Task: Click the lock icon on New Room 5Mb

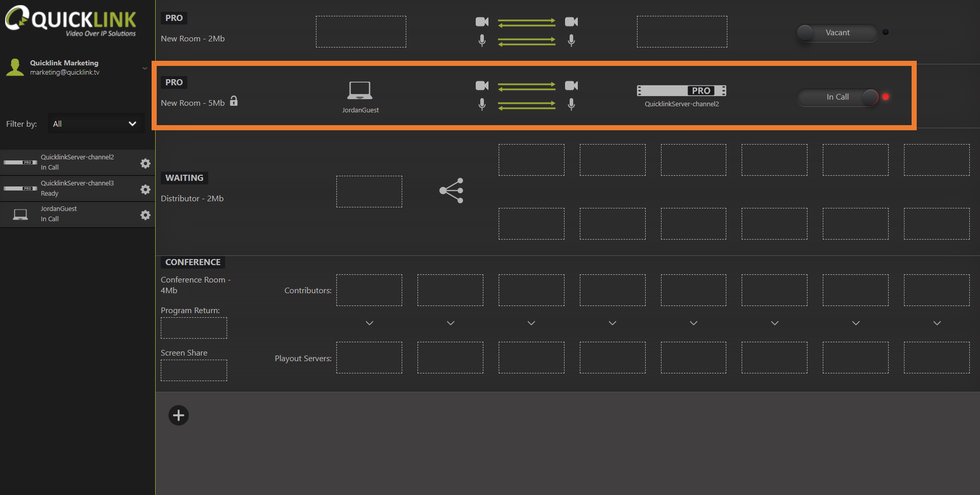Action: [234, 101]
